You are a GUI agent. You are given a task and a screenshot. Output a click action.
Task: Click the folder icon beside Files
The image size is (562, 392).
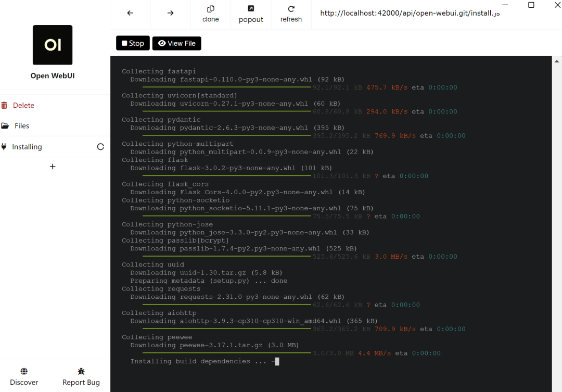(x=5, y=126)
